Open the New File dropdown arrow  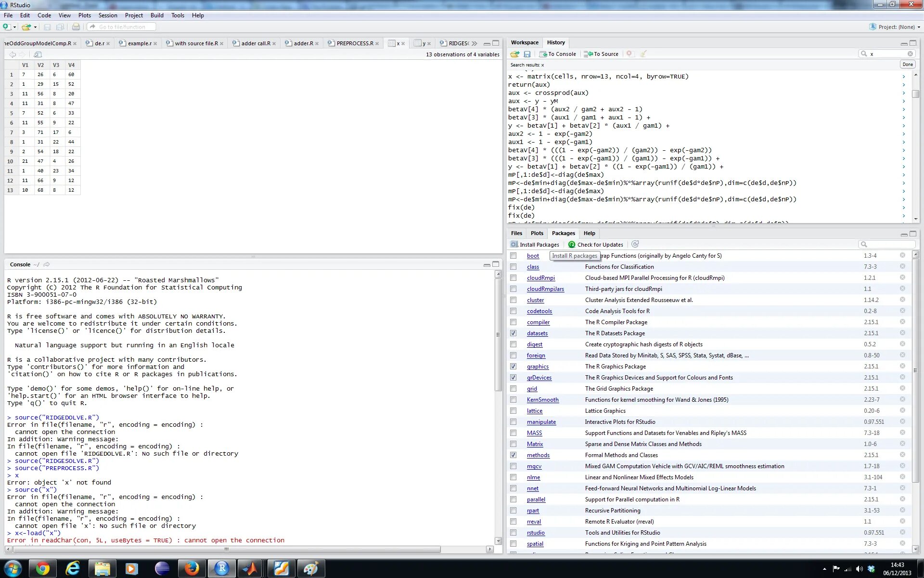[x=14, y=27]
